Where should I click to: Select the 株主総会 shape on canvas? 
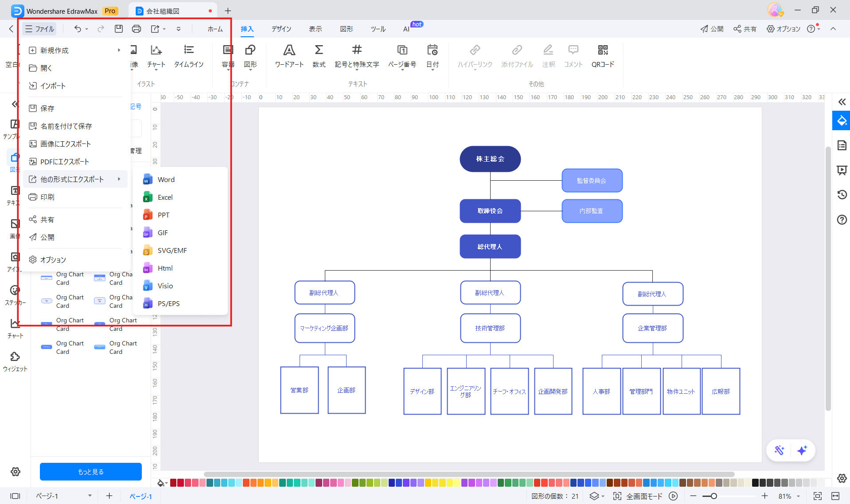[490, 159]
